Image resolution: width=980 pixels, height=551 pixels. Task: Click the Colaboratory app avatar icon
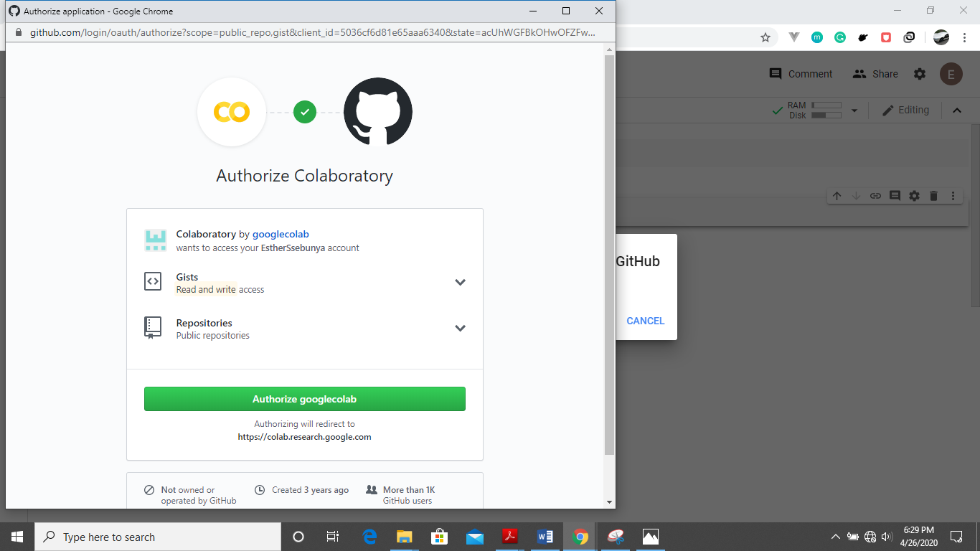[x=156, y=240]
